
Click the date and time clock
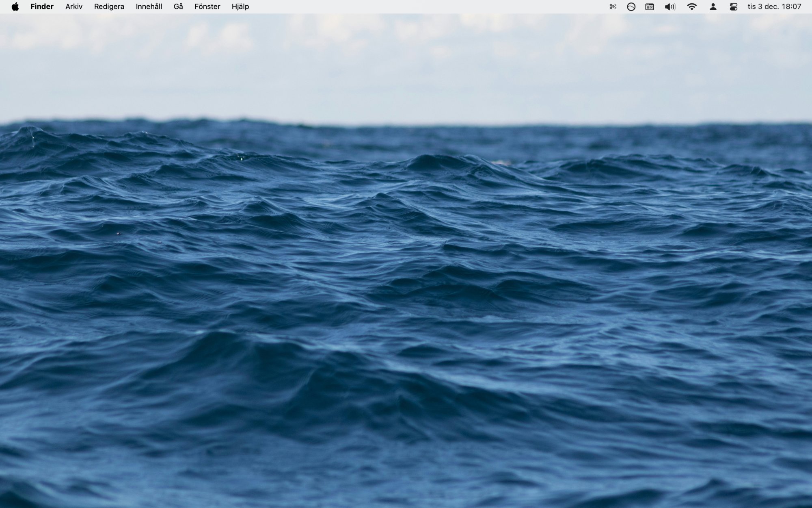coord(774,7)
